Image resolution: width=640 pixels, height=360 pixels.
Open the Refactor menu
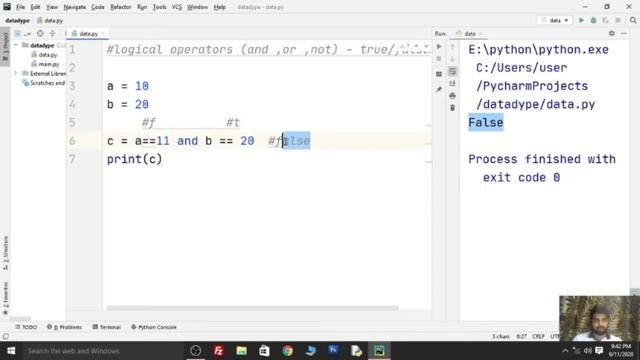[121, 7]
